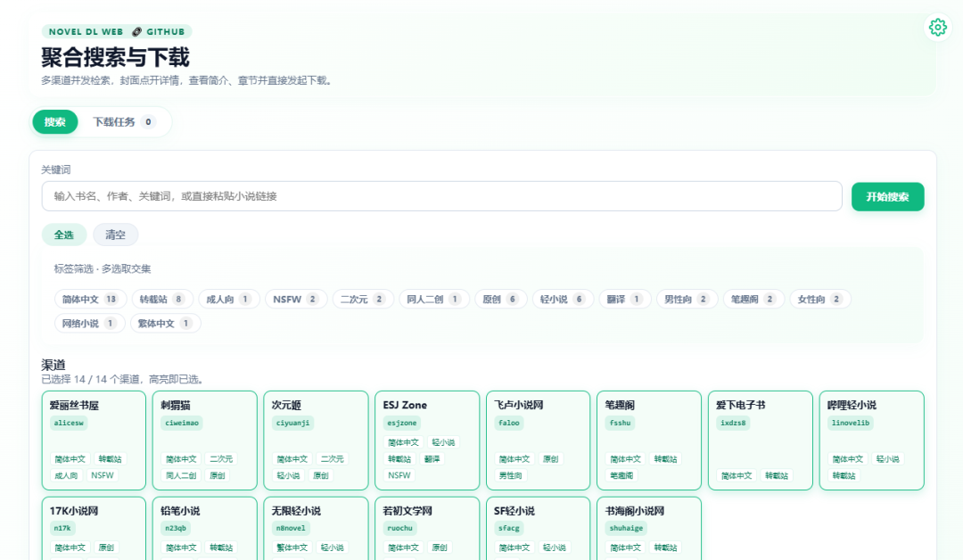Deselect the 飞卢小说网 channel card
Image resolution: width=963 pixels, height=560 pixels.
coord(538,440)
